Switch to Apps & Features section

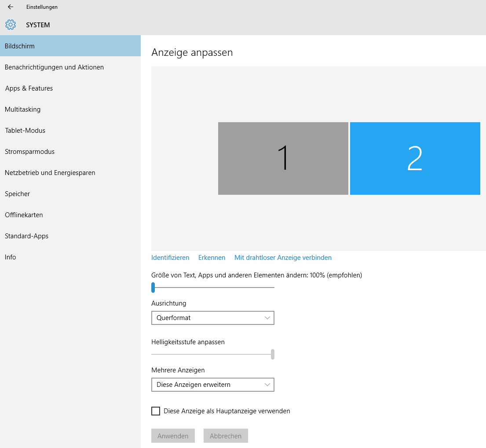point(29,88)
